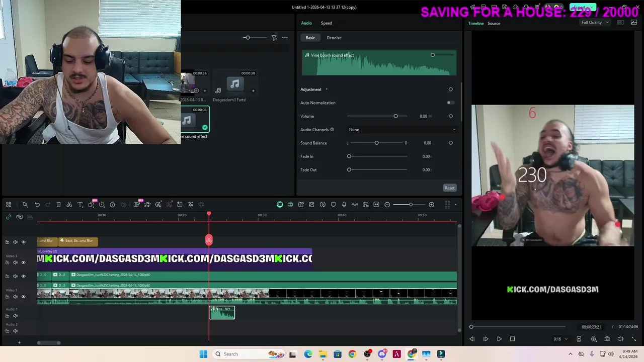
Task: Mute the Audio 1 track
Action: pos(15,316)
